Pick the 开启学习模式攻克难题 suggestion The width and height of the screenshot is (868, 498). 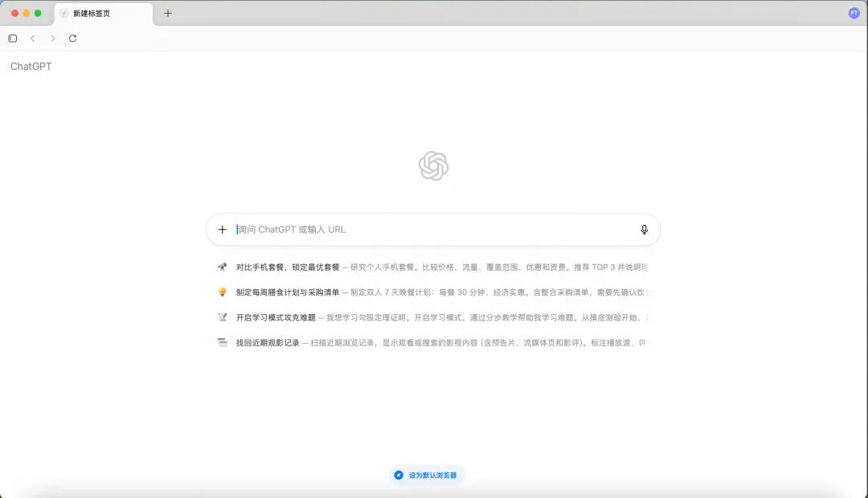click(x=276, y=317)
